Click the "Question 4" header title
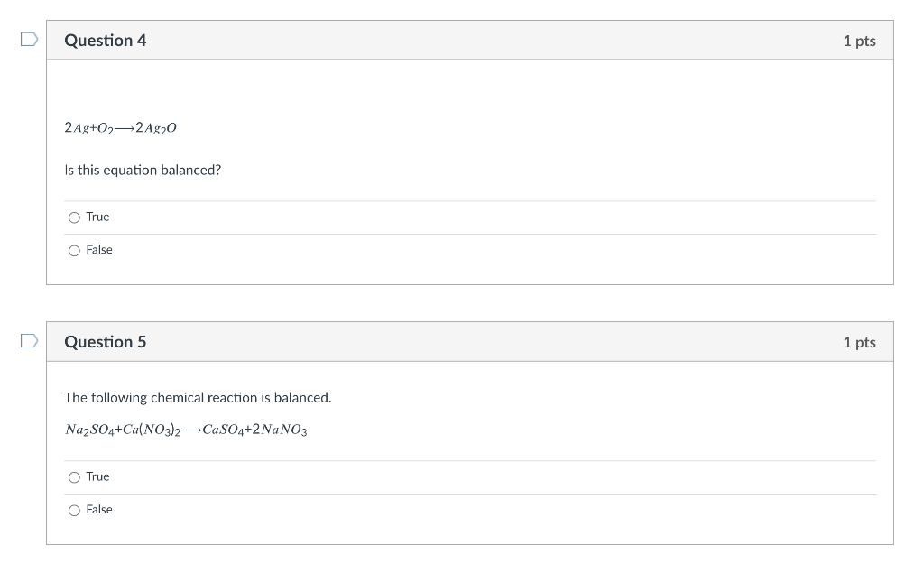The height and width of the screenshot is (564, 924). point(105,41)
